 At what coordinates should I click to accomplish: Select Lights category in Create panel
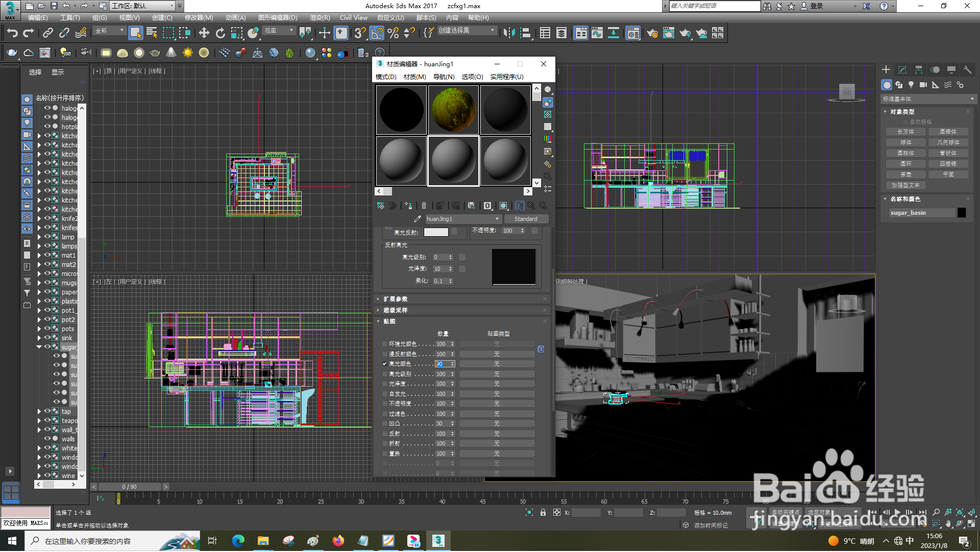[911, 85]
